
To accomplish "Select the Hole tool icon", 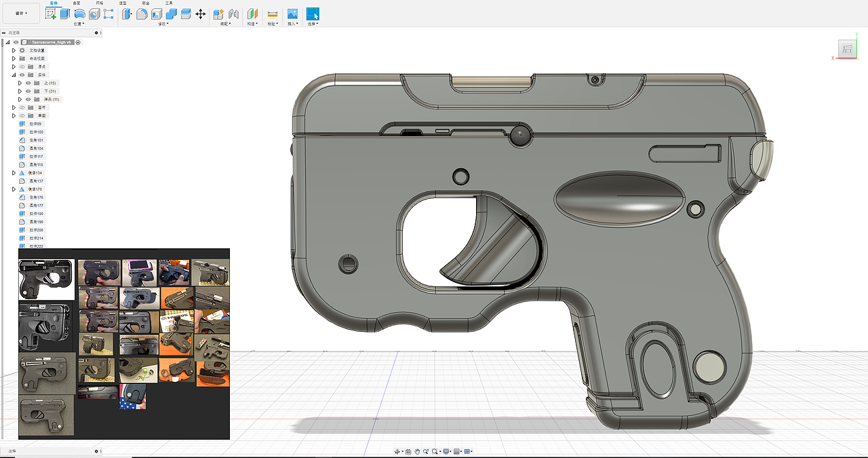I will 94,14.
